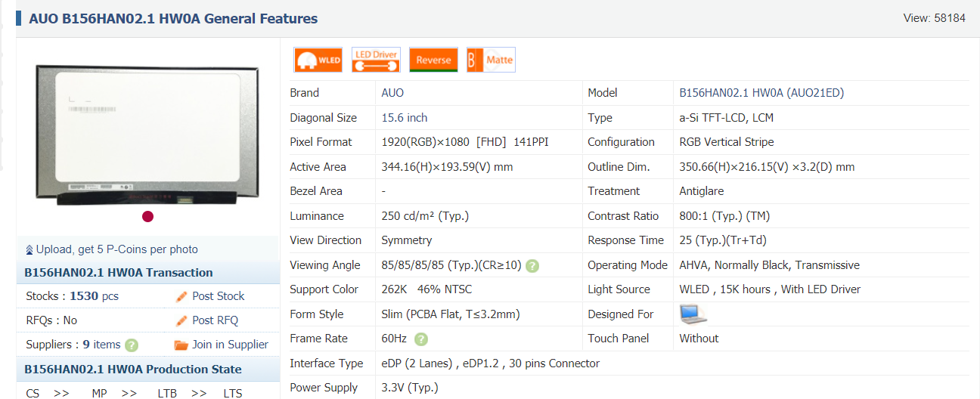Image resolution: width=980 pixels, height=399 pixels.
Task: Click the B156HAN02.1 HW0A Production State heading
Action: (133, 370)
